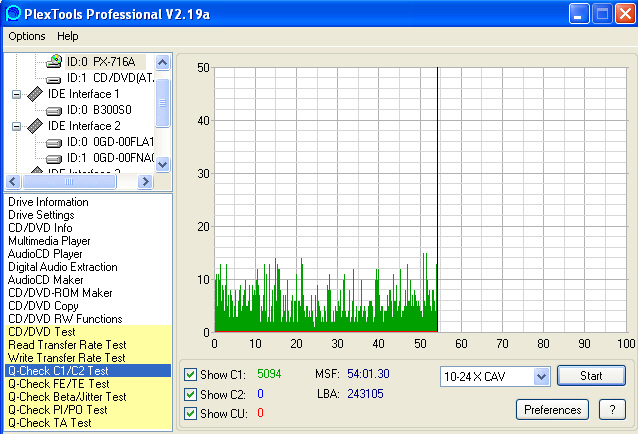Toggle the Show C2 checkbox
The image size is (638, 434).
(x=190, y=394)
